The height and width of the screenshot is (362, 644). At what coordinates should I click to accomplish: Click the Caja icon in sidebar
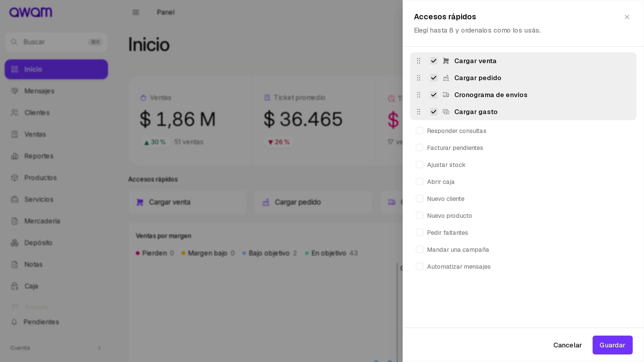pyautogui.click(x=15, y=286)
